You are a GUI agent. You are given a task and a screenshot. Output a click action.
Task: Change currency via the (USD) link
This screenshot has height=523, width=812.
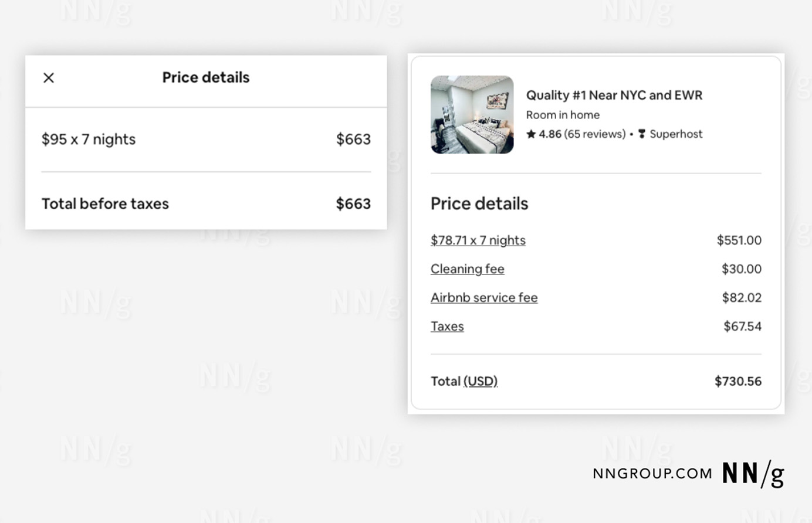pos(481,382)
